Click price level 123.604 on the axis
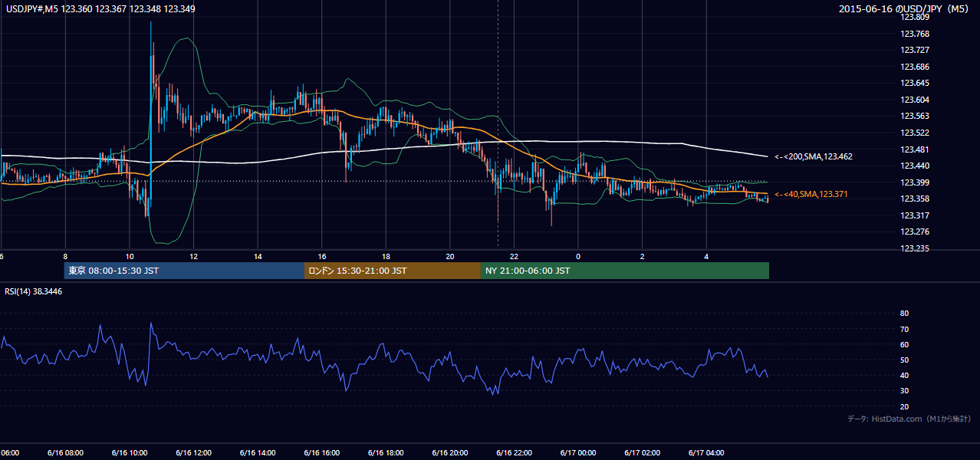Image resolution: width=980 pixels, height=460 pixels. pos(914,100)
